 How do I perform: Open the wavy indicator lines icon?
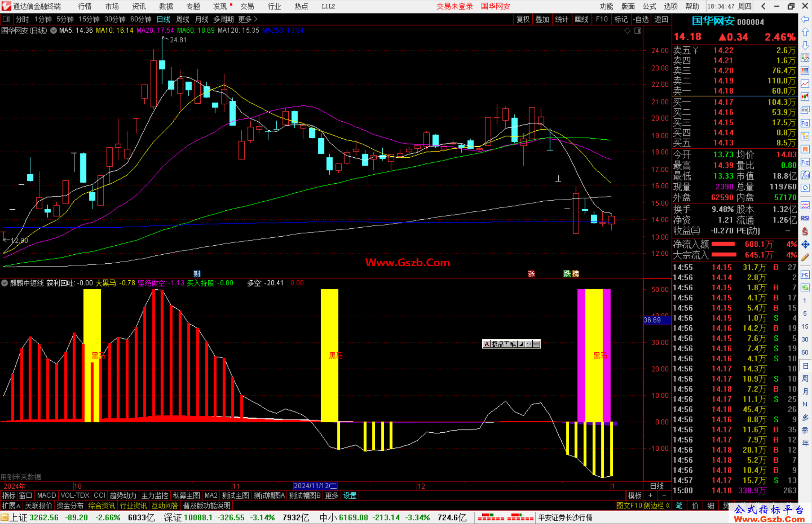[x=805, y=205]
